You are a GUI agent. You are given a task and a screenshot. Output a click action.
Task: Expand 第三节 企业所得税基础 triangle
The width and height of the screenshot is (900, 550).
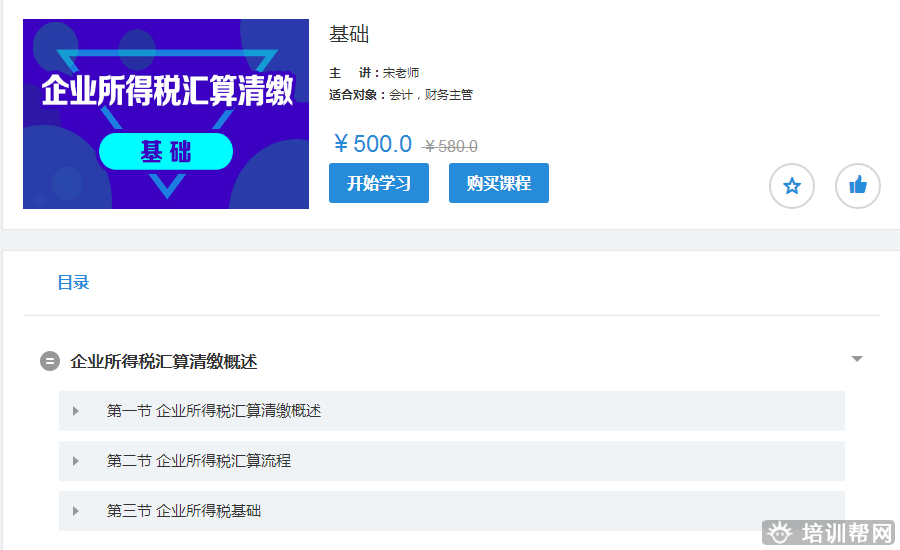(76, 511)
